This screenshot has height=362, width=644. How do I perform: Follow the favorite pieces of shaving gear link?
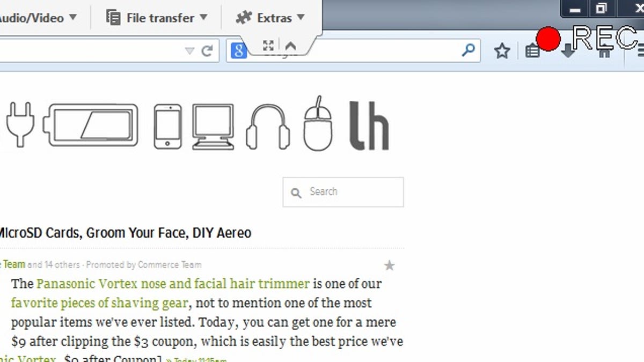click(x=99, y=303)
